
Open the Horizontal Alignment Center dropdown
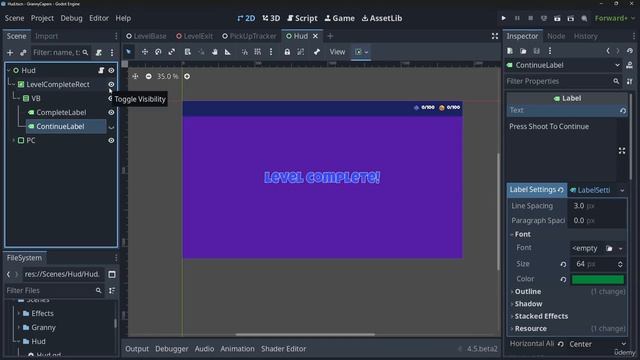(x=597, y=344)
